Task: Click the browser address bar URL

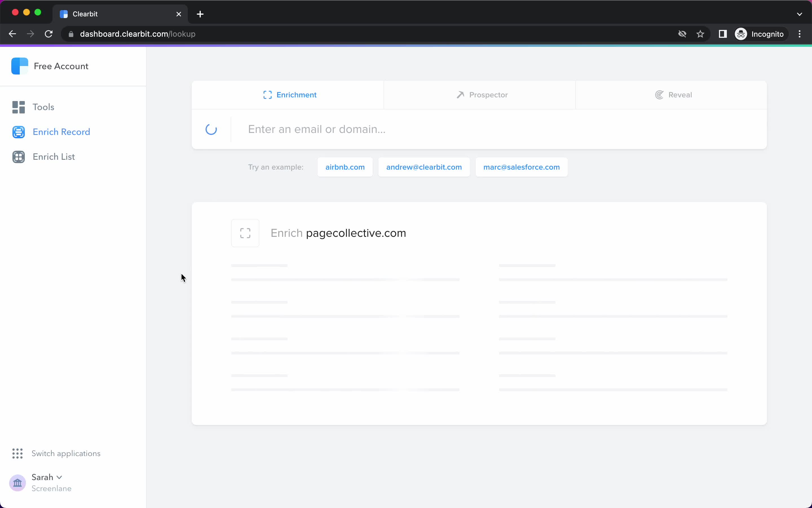Action: click(138, 34)
